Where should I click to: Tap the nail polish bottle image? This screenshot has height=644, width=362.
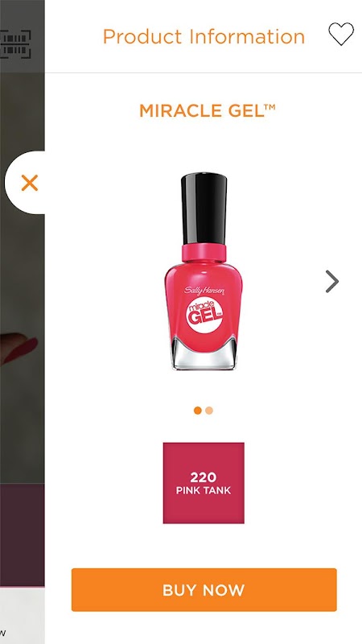[203, 271]
